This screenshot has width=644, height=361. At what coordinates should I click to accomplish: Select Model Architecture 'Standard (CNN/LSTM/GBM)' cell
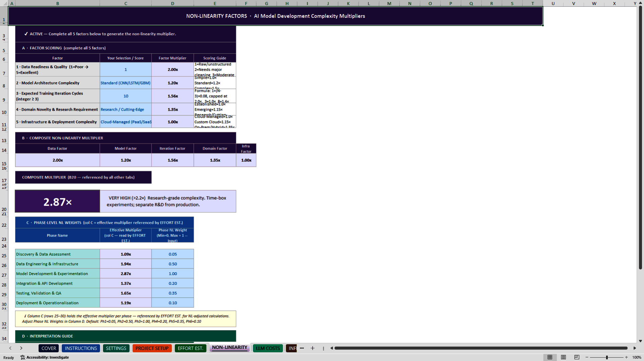(125, 83)
